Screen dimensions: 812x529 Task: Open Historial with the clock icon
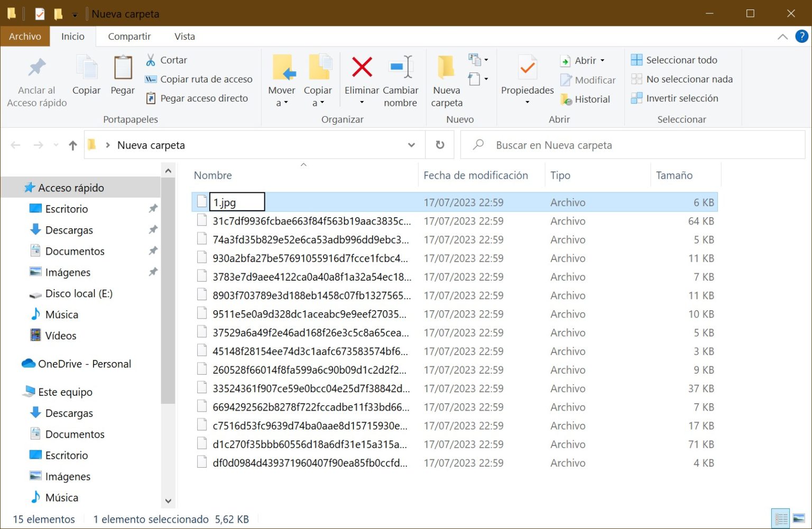click(x=565, y=99)
